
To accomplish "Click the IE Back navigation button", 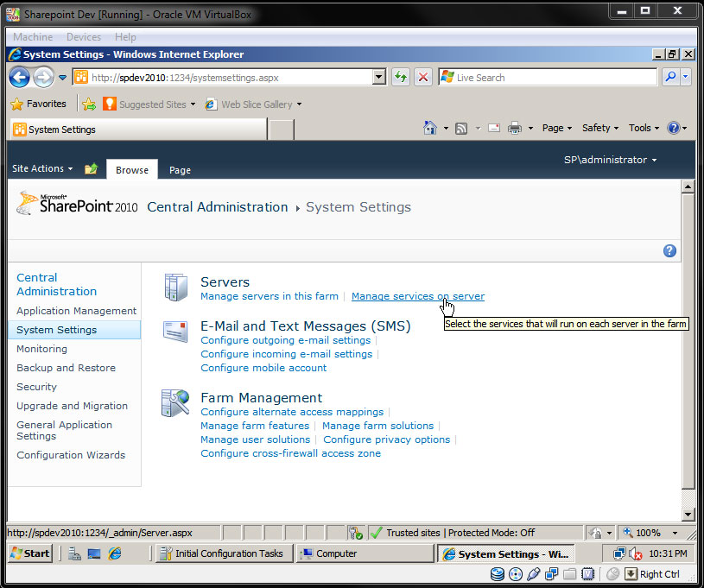I will [x=19, y=77].
